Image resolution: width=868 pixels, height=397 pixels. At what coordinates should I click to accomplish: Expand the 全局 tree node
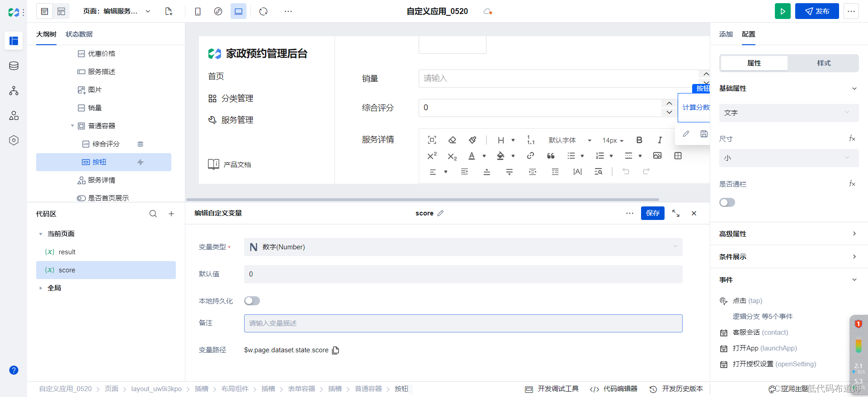(41, 288)
